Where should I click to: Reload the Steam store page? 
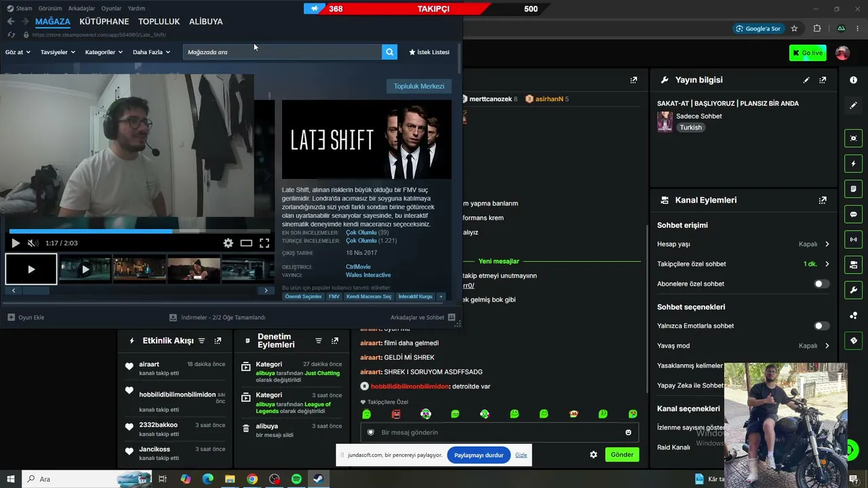coord(11,35)
